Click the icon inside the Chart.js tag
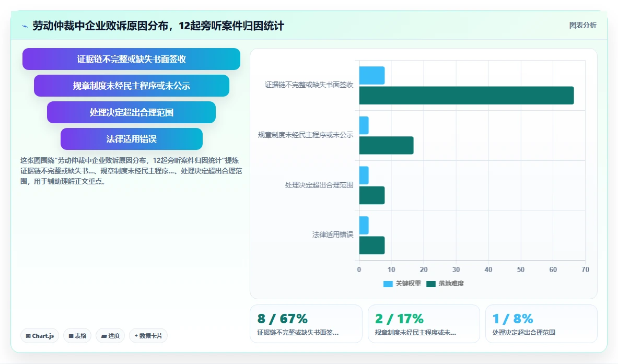618x364 pixels. 28,336
